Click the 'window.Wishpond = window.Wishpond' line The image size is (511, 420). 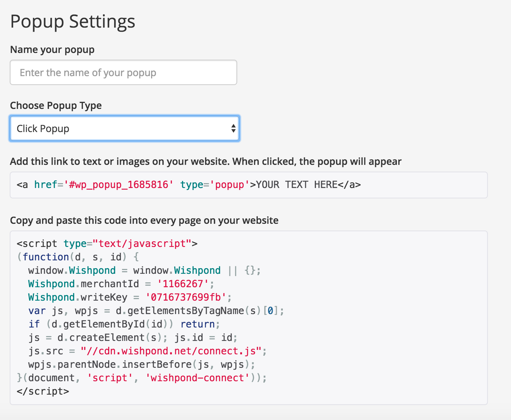144,270
